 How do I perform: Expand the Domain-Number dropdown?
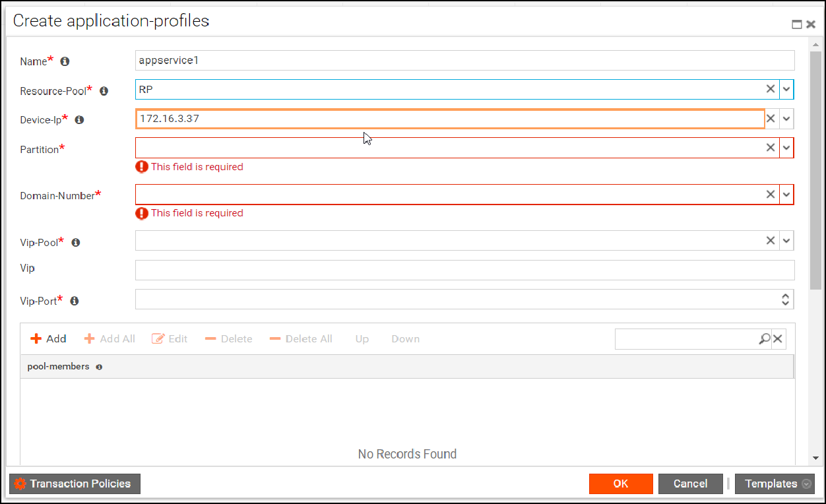pos(786,194)
